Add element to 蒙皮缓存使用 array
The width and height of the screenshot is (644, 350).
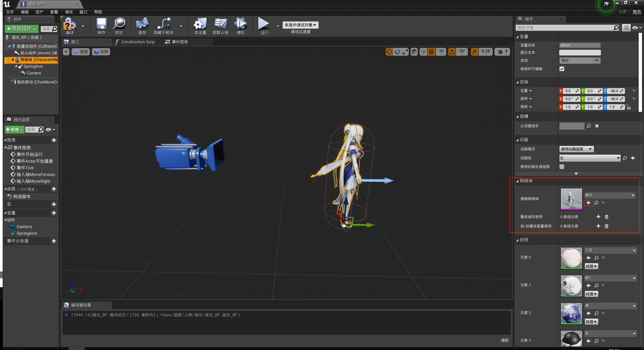pyautogui.click(x=598, y=217)
